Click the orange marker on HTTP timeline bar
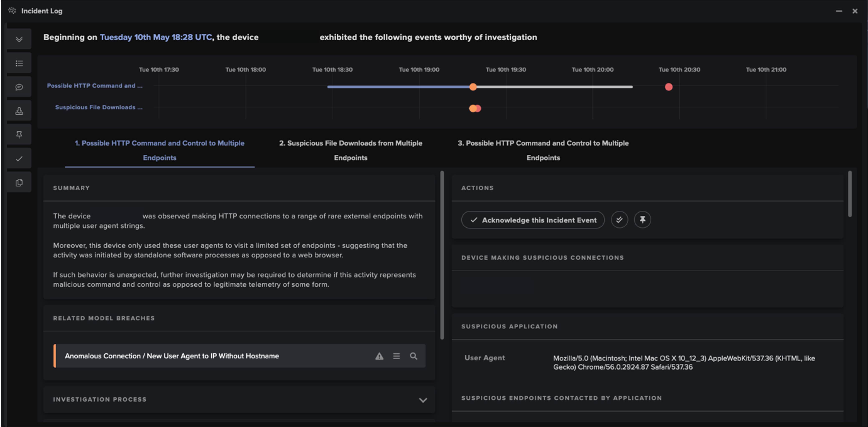868x427 pixels. 473,87
